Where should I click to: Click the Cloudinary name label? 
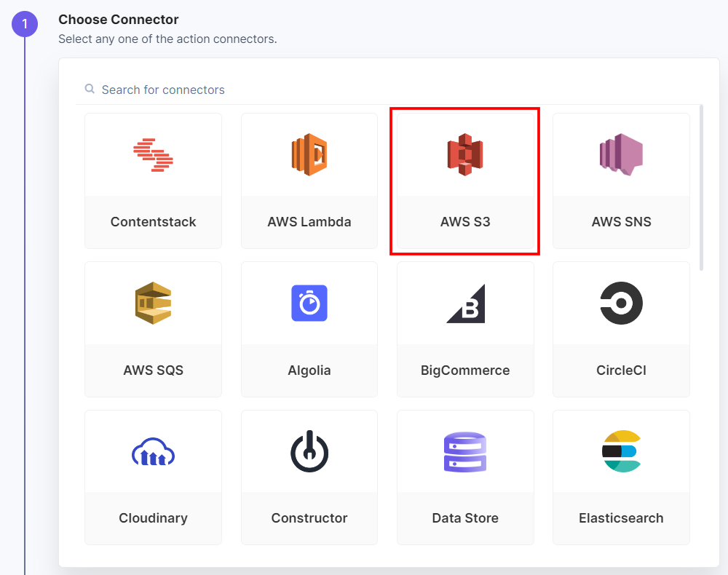pos(153,518)
